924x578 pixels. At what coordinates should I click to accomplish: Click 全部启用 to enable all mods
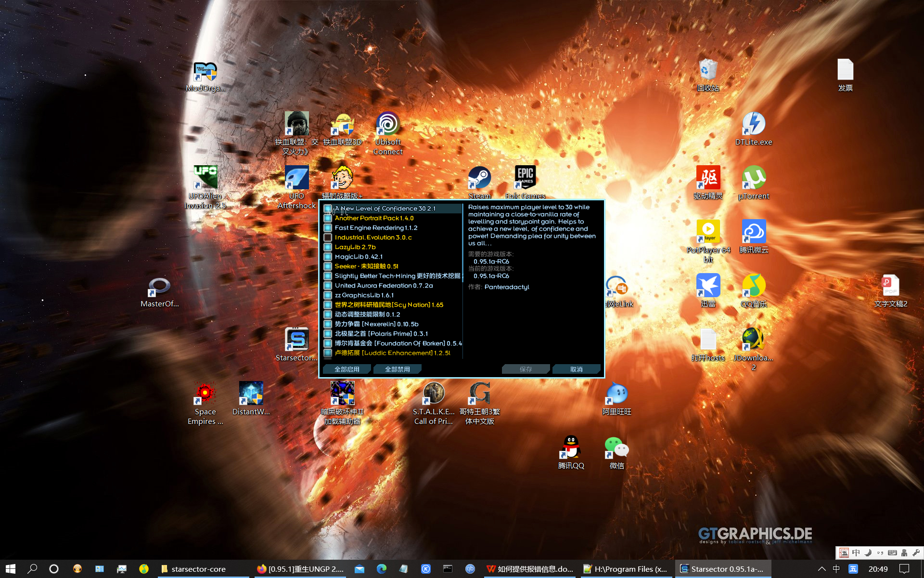pyautogui.click(x=347, y=369)
